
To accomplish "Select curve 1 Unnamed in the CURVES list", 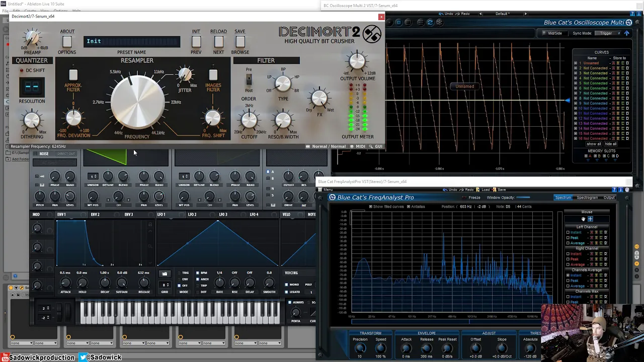I will (x=591, y=63).
